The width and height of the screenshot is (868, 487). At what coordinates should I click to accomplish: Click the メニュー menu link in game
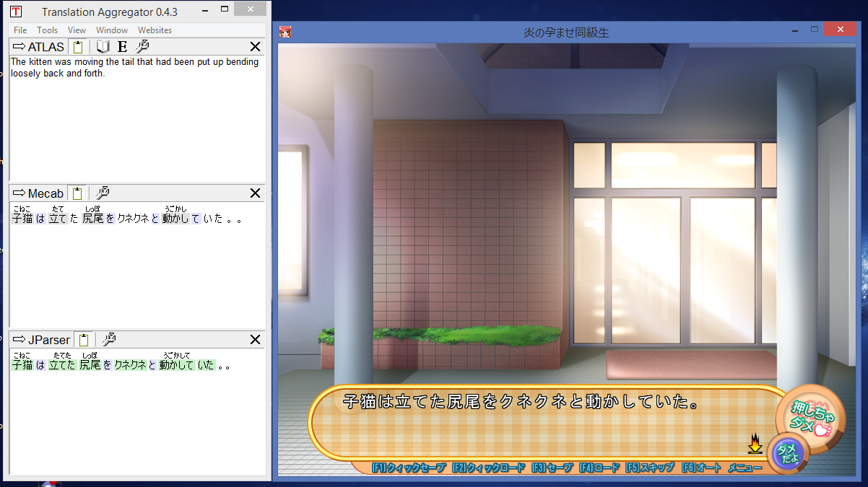[x=745, y=468]
